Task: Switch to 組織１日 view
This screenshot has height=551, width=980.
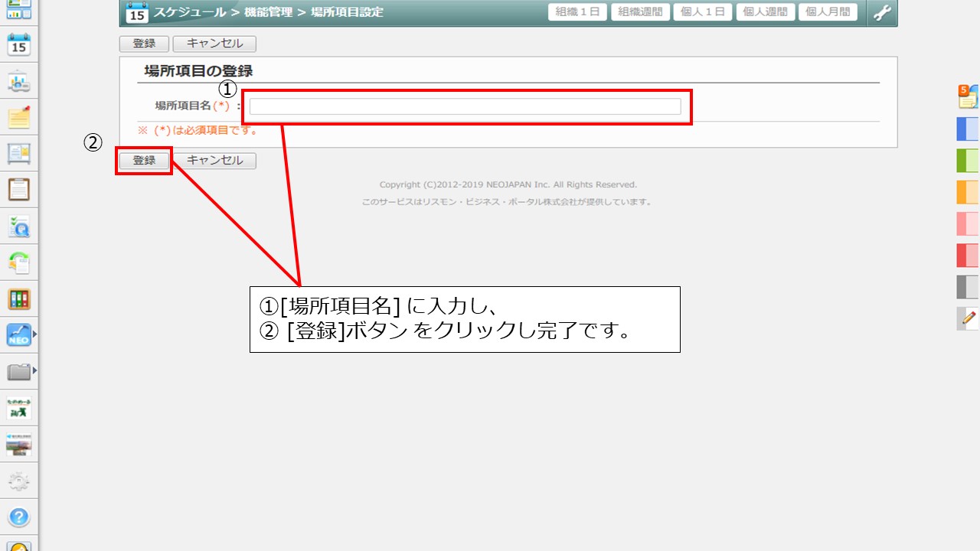Action: [578, 12]
